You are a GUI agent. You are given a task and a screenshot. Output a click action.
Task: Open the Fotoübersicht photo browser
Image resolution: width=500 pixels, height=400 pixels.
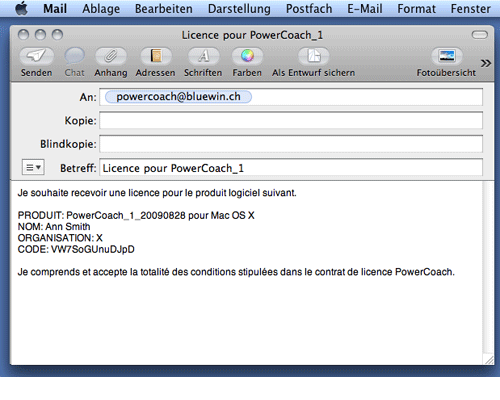click(447, 56)
